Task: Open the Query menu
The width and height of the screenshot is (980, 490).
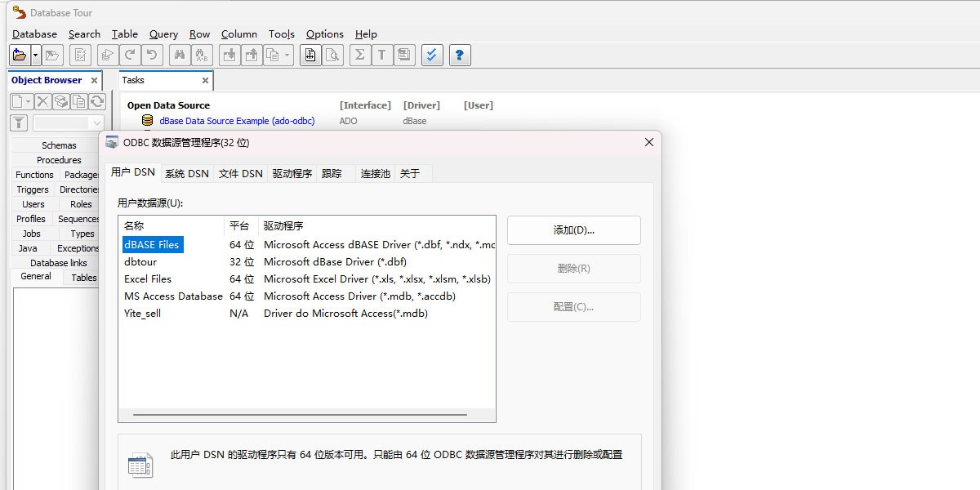Action: tap(163, 34)
